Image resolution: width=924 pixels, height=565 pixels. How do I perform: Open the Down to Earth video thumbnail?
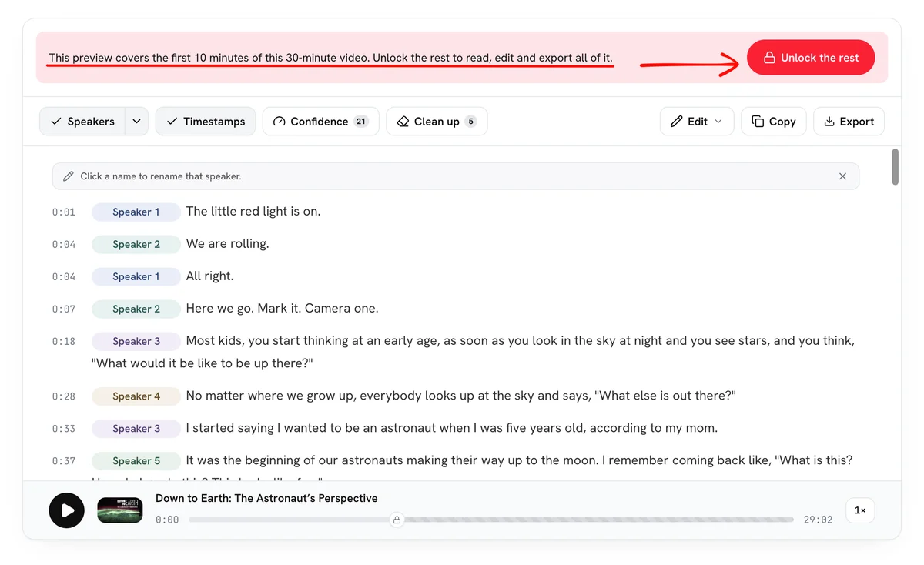pyautogui.click(x=120, y=510)
